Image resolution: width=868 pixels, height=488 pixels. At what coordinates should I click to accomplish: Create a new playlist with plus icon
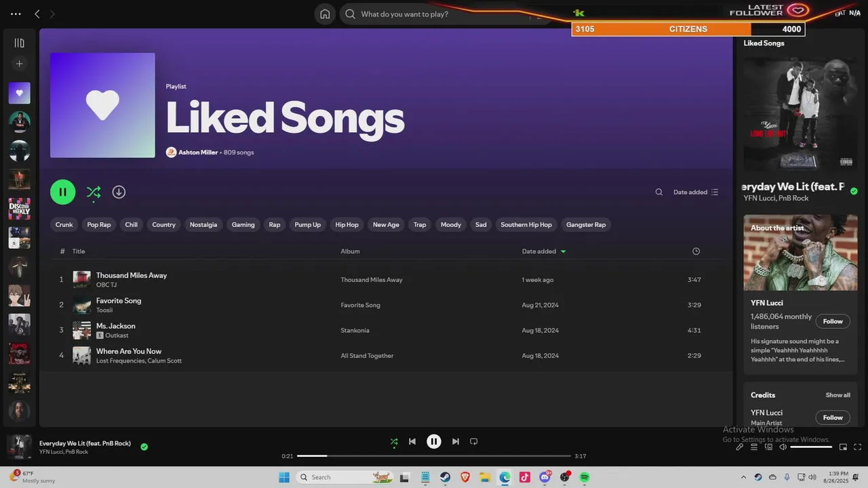point(19,64)
